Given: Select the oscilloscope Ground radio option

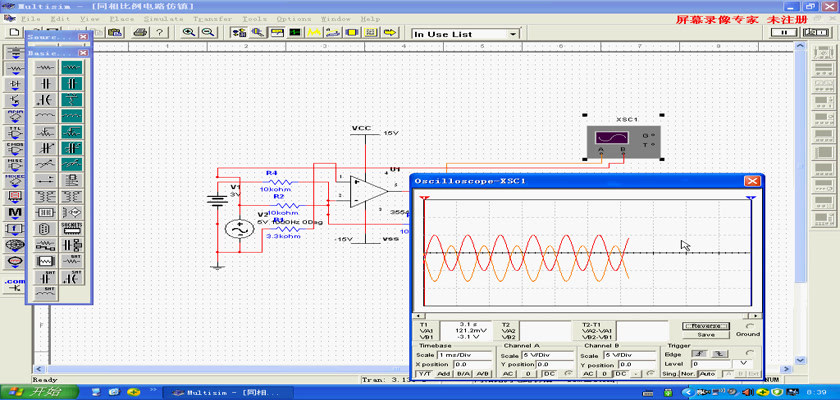Looking at the screenshot, I should click(749, 326).
